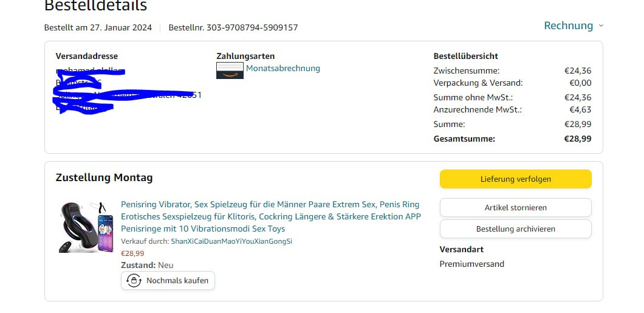Open seller ShanXiCaiDuanMaoYiYouXianGongSi link

point(231,241)
